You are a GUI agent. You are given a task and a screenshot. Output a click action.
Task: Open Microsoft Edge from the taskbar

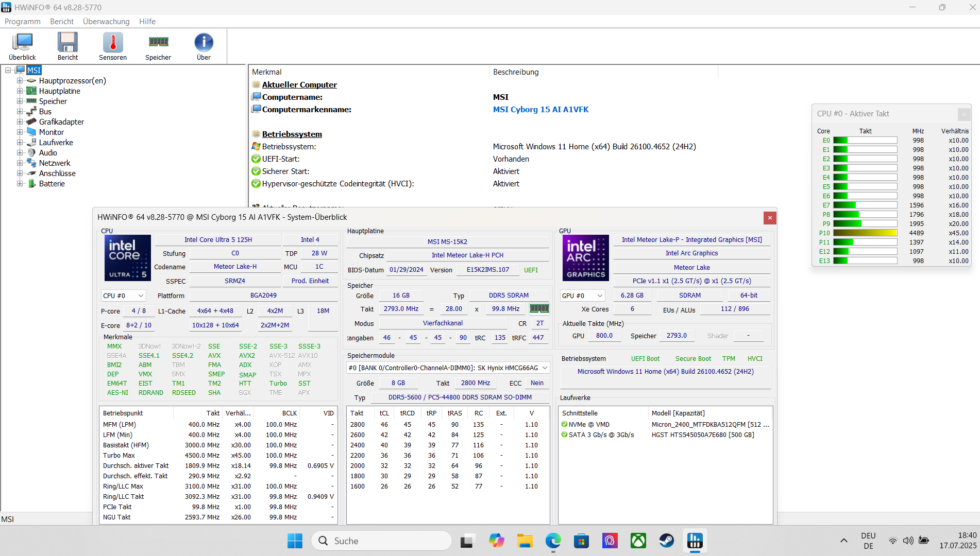(553, 541)
